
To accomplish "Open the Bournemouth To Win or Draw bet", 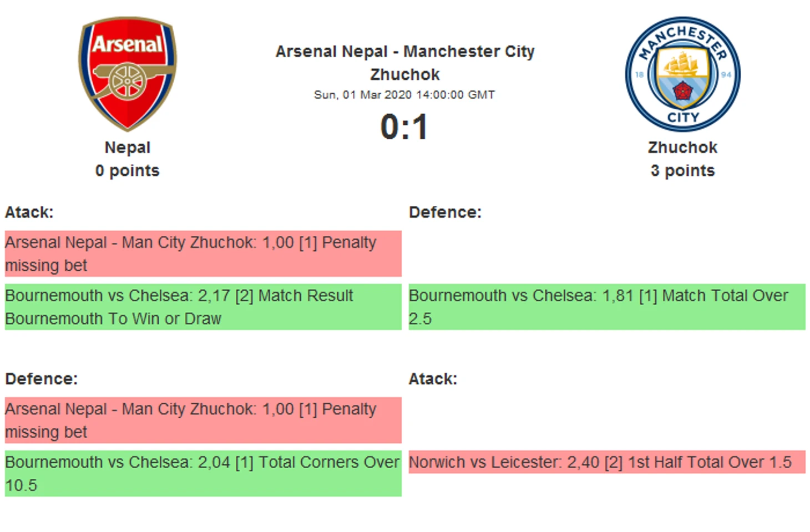I will point(202,307).
